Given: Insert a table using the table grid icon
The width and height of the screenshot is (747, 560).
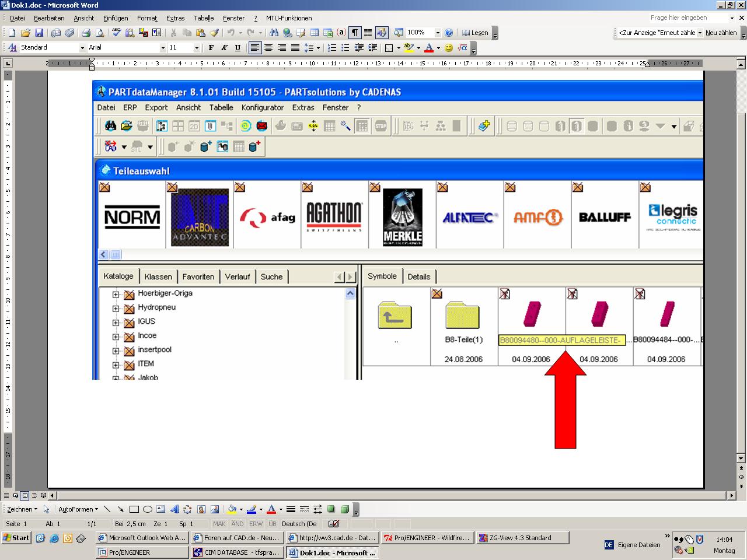Looking at the screenshot, I should (x=314, y=33).
